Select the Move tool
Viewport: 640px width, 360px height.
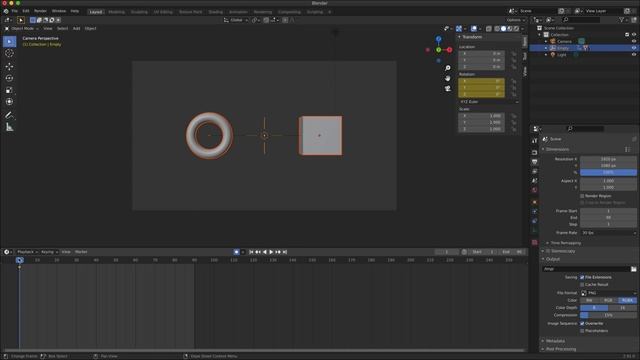(9, 66)
